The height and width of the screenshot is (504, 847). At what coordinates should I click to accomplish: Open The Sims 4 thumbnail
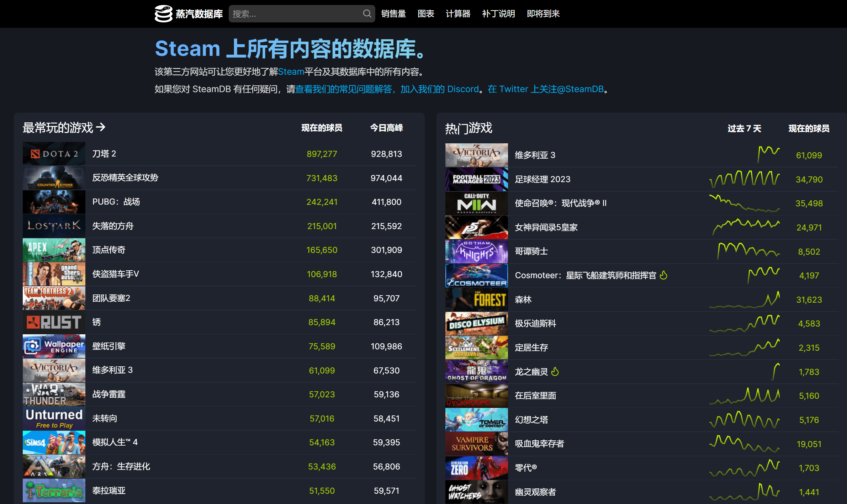coord(54,442)
